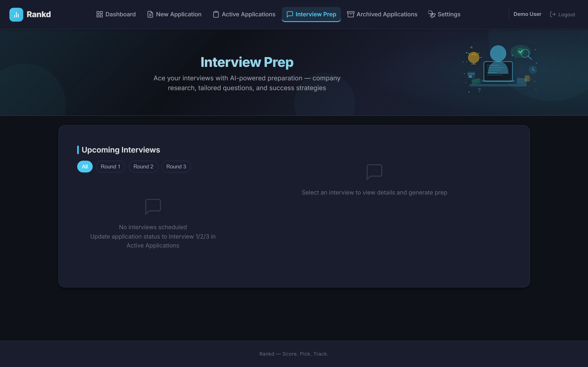Select the Archived Applications box icon
588x367 pixels.
[351, 14]
